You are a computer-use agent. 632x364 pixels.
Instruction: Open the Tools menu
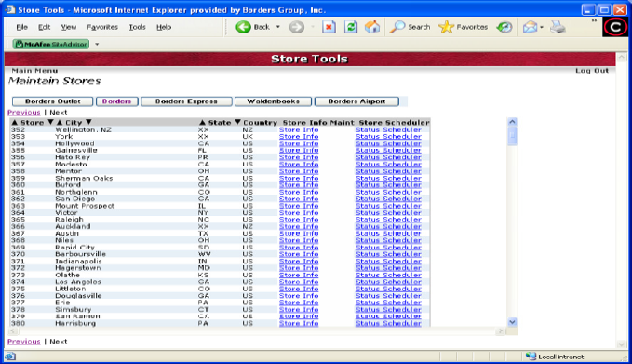[x=137, y=27]
